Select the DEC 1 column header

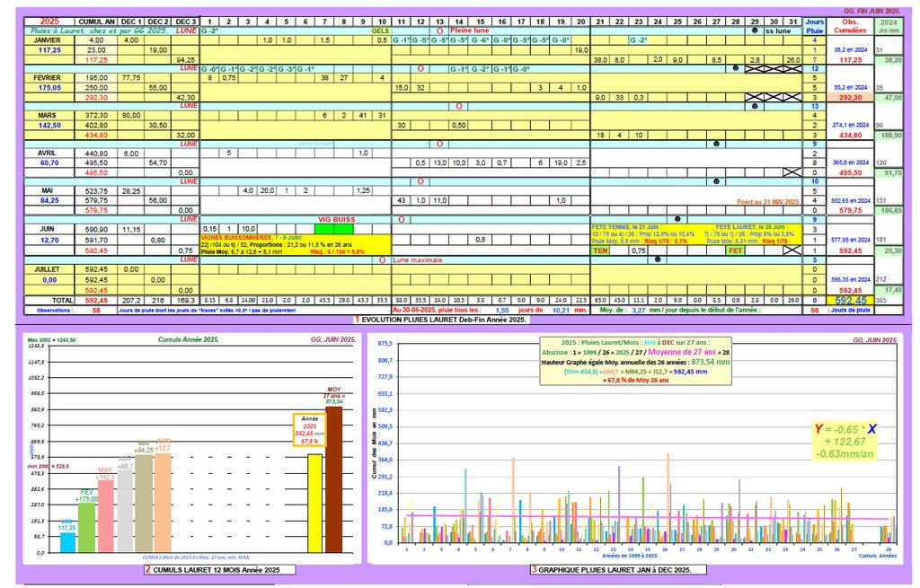click(x=131, y=20)
